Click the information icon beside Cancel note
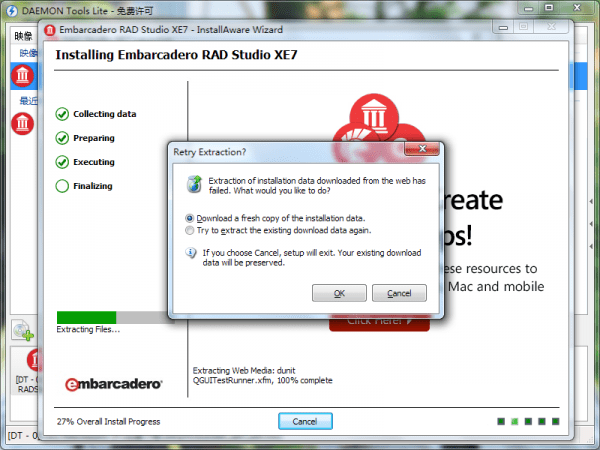The width and height of the screenshot is (600, 450). click(191, 253)
